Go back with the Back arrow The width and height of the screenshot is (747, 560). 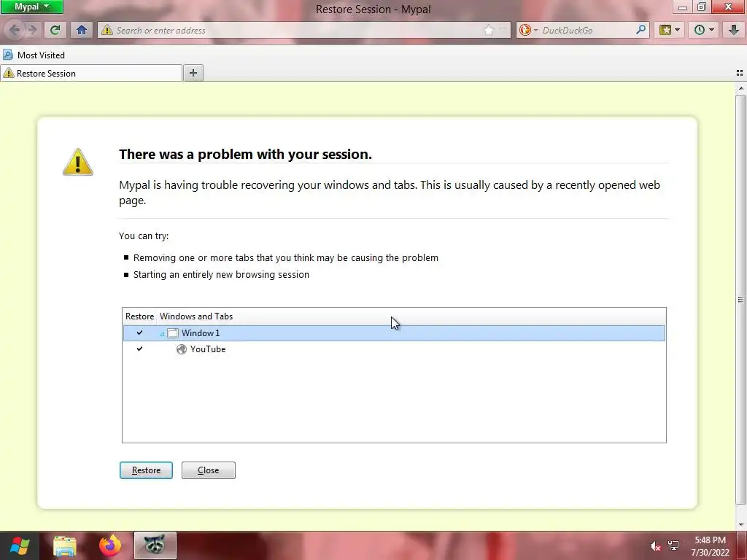15,30
